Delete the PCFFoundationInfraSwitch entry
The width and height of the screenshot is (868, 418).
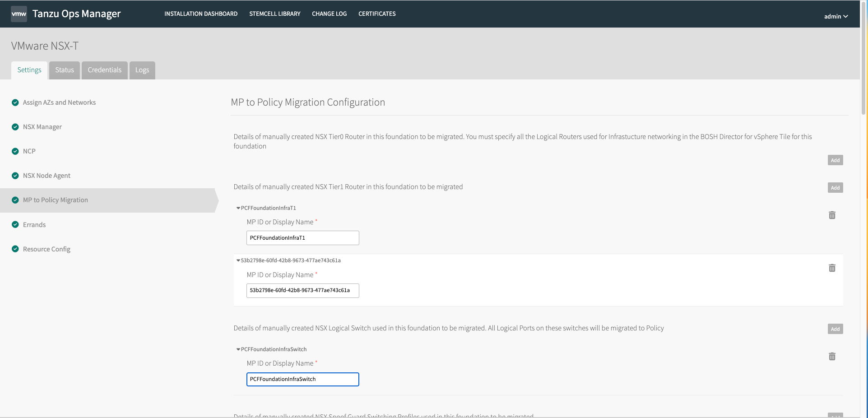832,357
